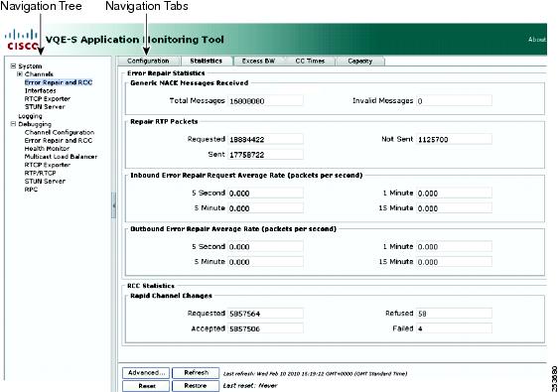Click the Cisco logo
Viewport: 558px width, 392px height.
(x=22, y=40)
